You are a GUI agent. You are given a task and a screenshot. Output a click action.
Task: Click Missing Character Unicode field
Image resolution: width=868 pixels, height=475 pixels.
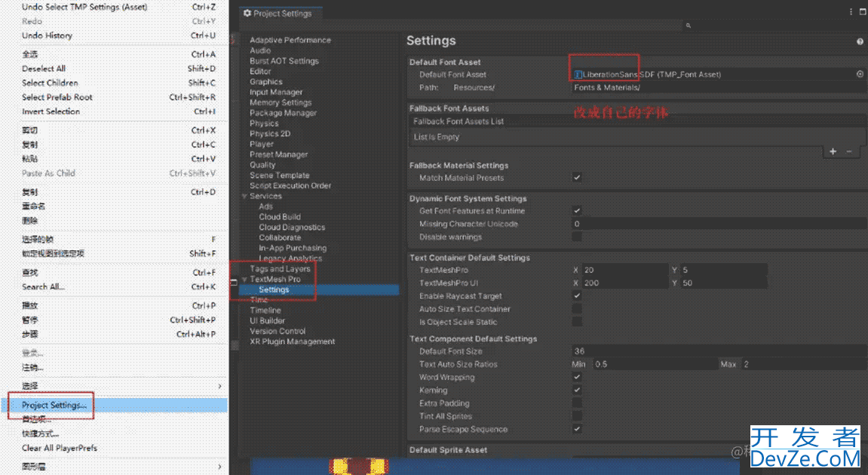[719, 224]
